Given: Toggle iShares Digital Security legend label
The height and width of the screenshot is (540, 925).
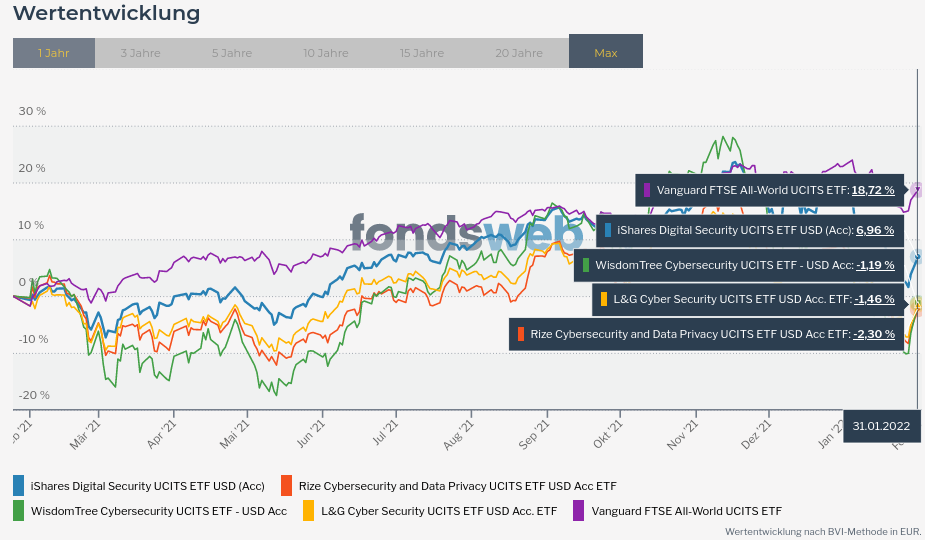Looking at the screenshot, I should click(147, 486).
